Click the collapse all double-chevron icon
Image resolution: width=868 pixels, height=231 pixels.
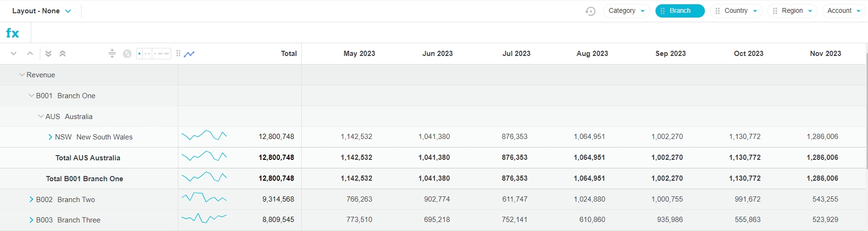(x=63, y=54)
